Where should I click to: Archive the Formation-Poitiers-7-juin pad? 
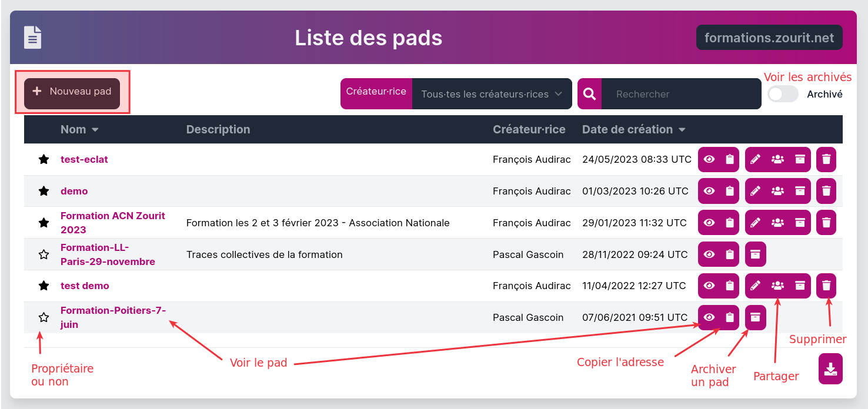(756, 317)
